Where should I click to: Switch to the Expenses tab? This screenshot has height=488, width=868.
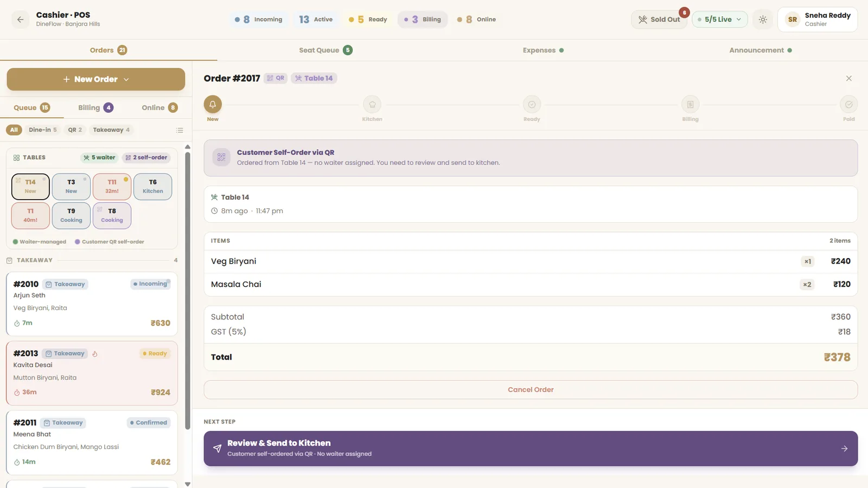(x=542, y=50)
